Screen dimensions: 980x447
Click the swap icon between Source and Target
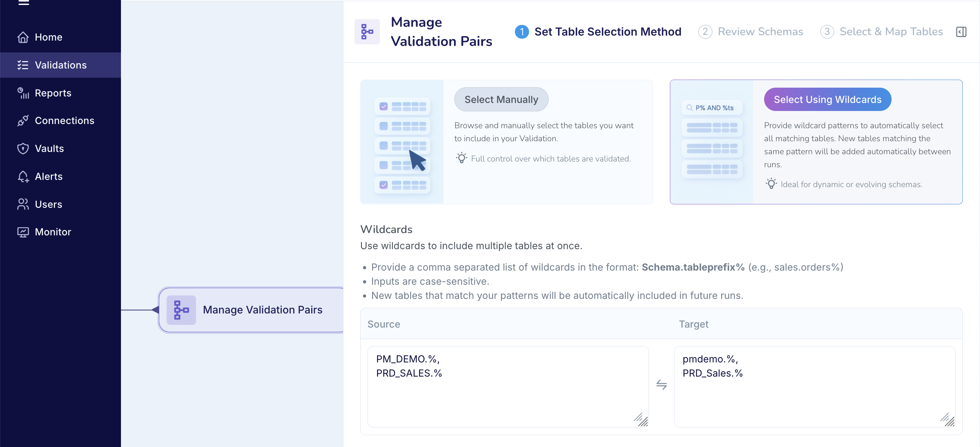(x=661, y=385)
